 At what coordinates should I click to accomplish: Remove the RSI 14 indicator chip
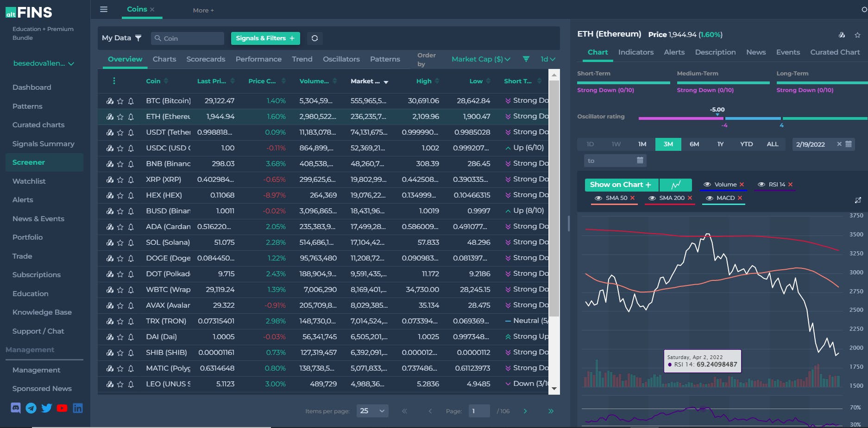coord(790,185)
